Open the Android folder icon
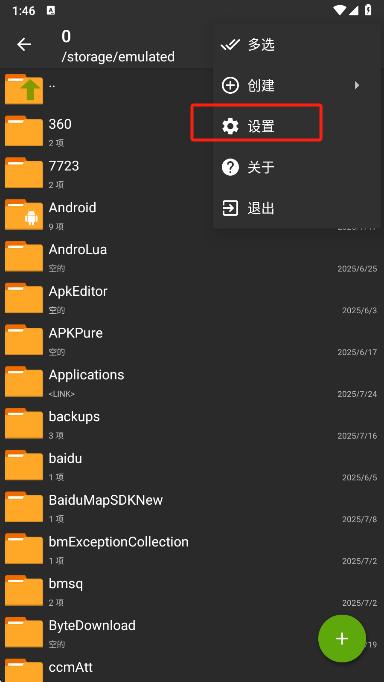This screenshot has width=384, height=682. click(x=24, y=214)
